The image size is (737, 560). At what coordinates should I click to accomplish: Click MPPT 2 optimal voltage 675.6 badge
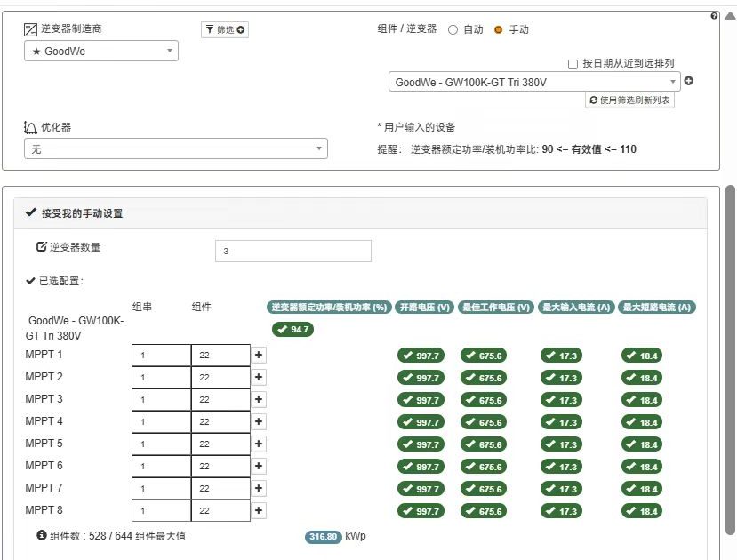click(484, 378)
